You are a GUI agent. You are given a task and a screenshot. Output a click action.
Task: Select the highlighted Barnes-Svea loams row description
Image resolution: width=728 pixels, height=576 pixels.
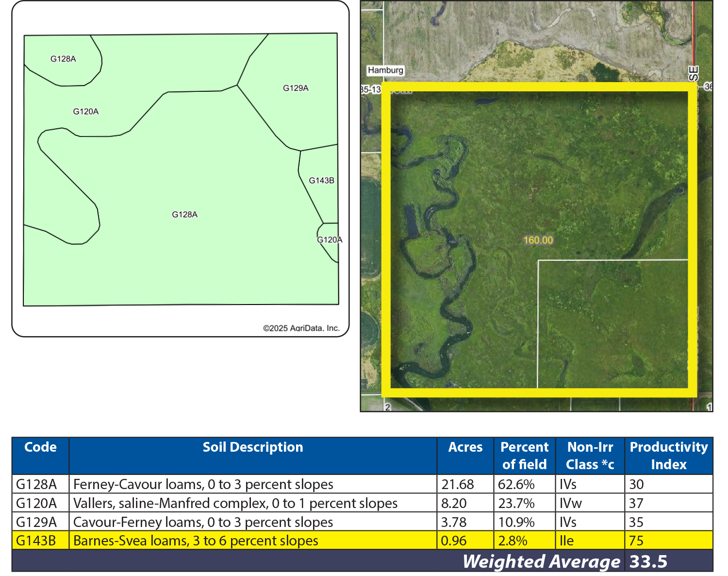coord(196,541)
